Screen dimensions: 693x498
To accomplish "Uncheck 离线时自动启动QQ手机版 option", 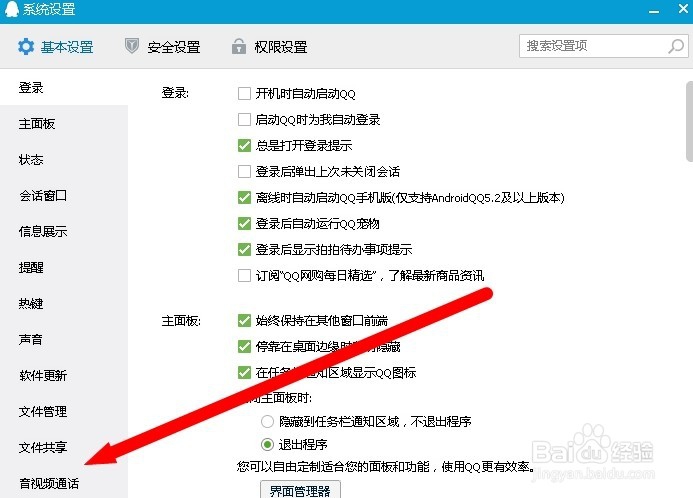I will 244,198.
